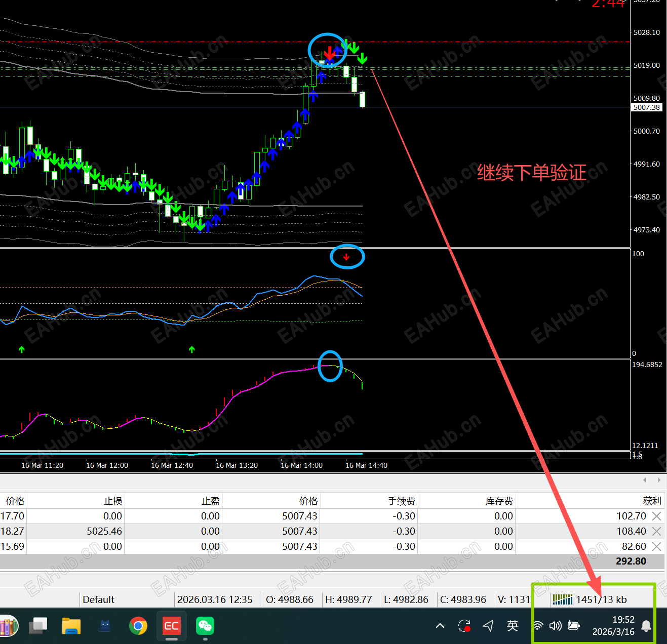Sort by the 库存费 column header
The height and width of the screenshot is (644, 667).
(x=499, y=501)
